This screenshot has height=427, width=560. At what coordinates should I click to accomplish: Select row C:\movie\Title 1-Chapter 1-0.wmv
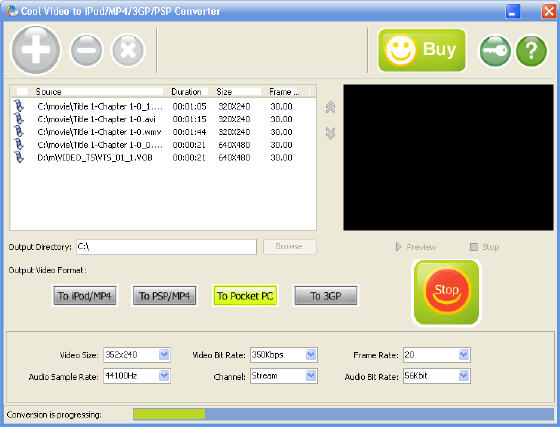point(163,132)
